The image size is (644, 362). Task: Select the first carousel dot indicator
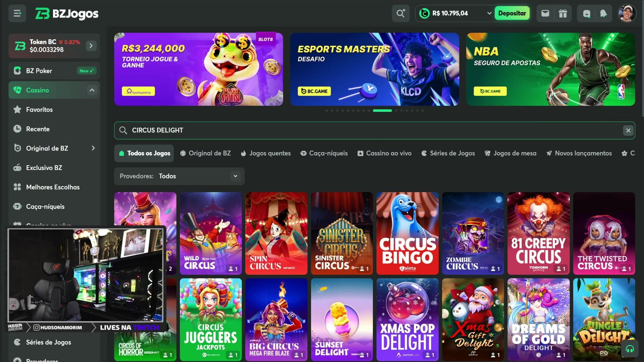click(327, 110)
